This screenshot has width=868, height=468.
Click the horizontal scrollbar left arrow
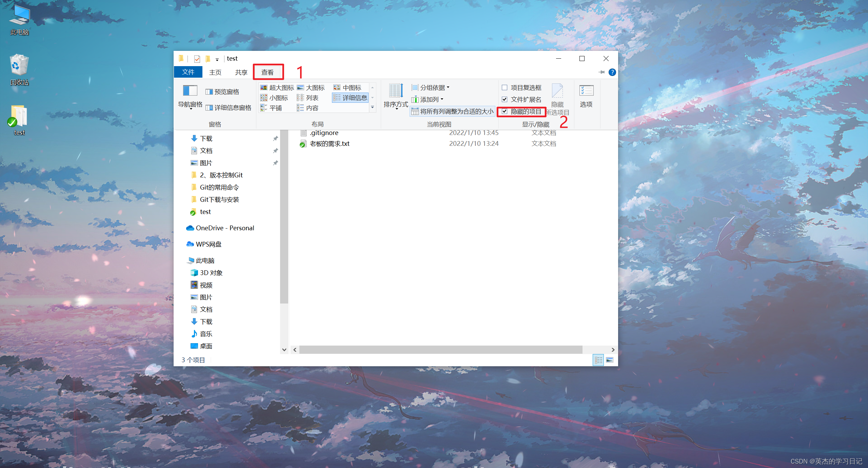point(295,350)
